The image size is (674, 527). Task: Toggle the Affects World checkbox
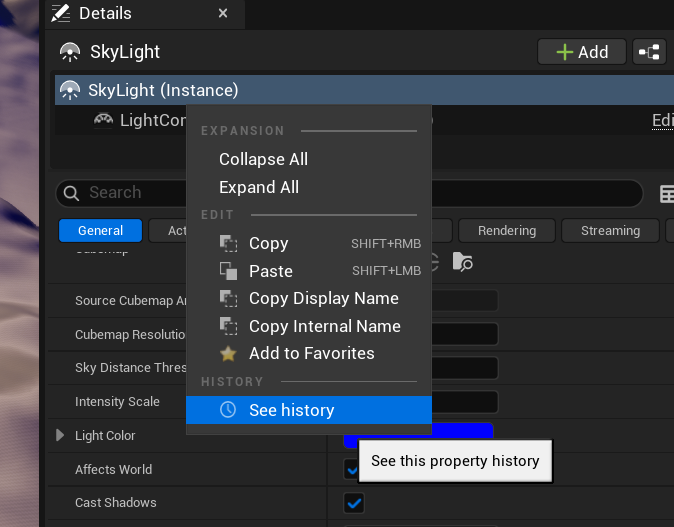coord(350,469)
